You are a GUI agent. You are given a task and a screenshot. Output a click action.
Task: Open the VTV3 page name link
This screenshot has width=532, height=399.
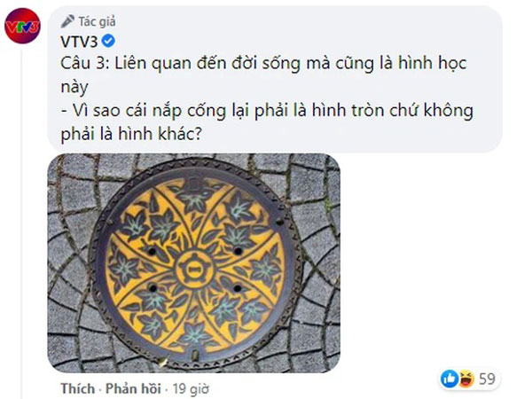pos(80,41)
